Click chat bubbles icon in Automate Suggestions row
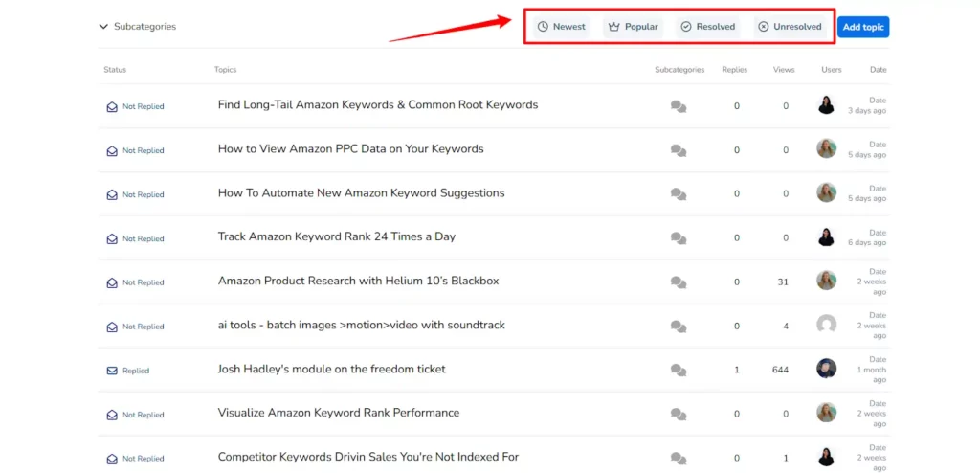Image resolution: width=980 pixels, height=473 pixels. [x=679, y=194]
